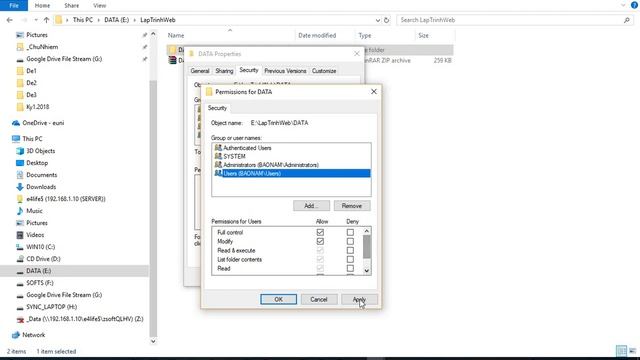Select Authenticated Users group icon
The image size is (640, 360).
(x=218, y=148)
